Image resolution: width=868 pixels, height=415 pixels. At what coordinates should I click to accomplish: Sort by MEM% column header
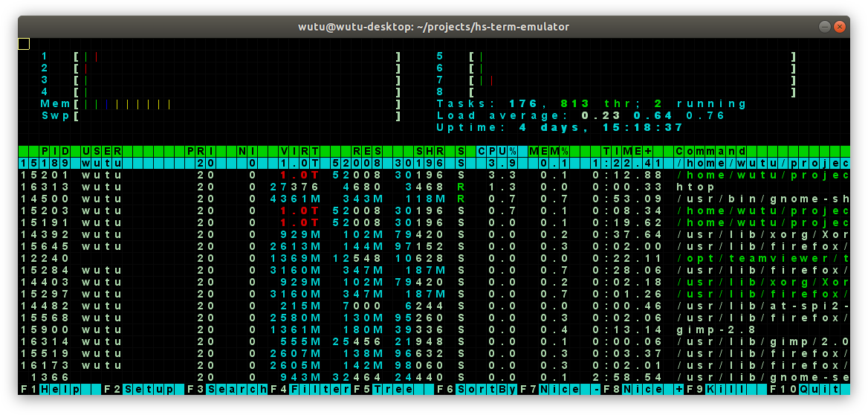click(x=550, y=151)
